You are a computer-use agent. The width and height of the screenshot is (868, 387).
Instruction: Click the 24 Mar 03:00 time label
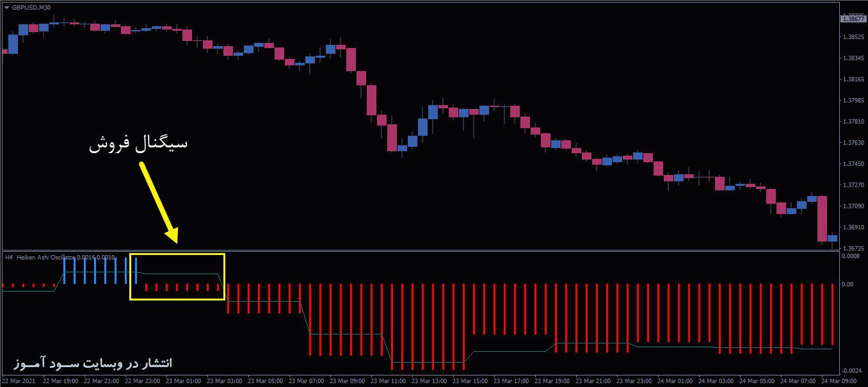click(x=718, y=381)
